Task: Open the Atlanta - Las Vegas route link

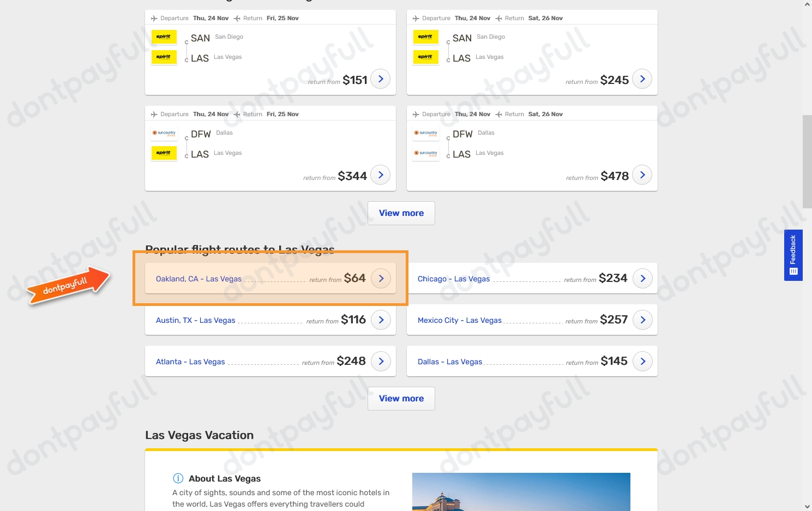Action: coord(190,362)
